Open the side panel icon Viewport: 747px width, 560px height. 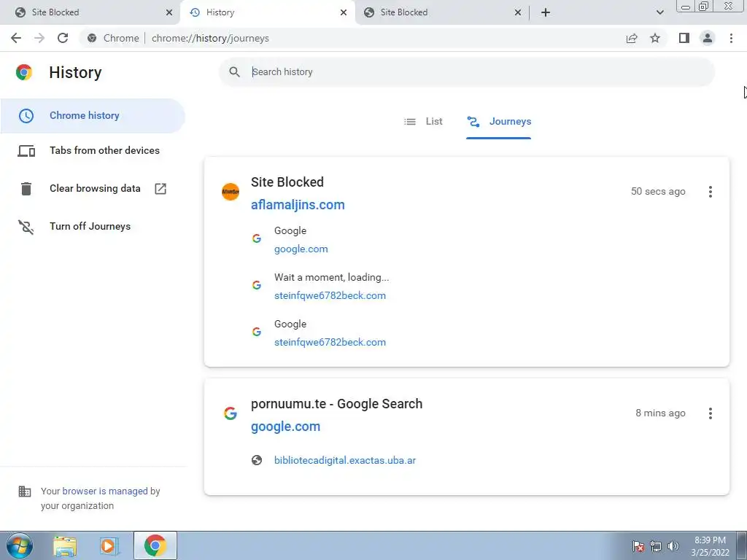tap(684, 38)
